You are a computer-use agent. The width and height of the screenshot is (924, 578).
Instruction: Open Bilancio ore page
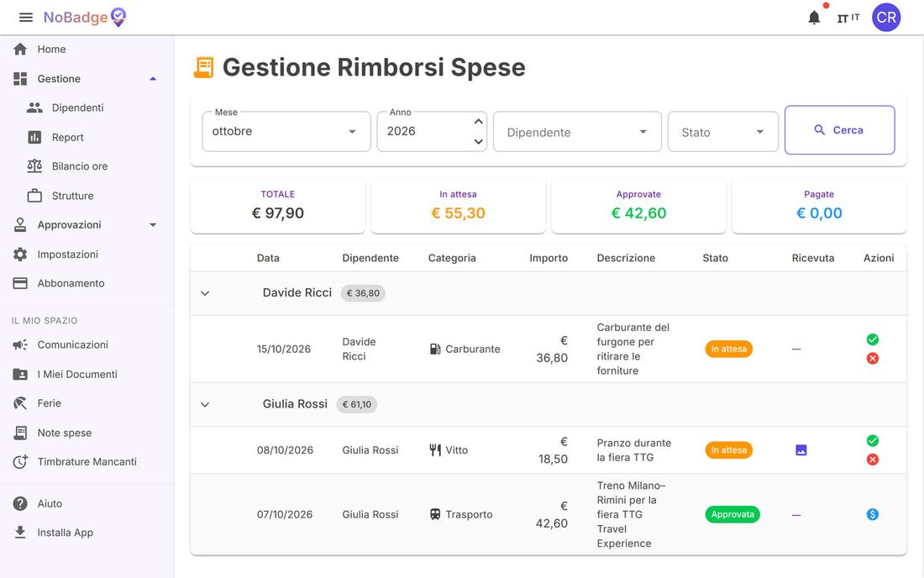point(87,166)
